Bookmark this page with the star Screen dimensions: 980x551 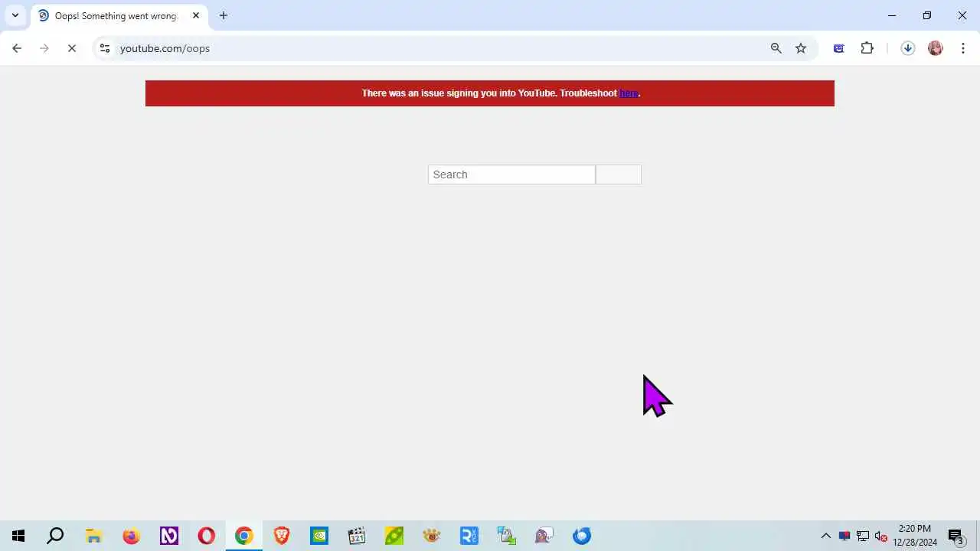tap(801, 48)
